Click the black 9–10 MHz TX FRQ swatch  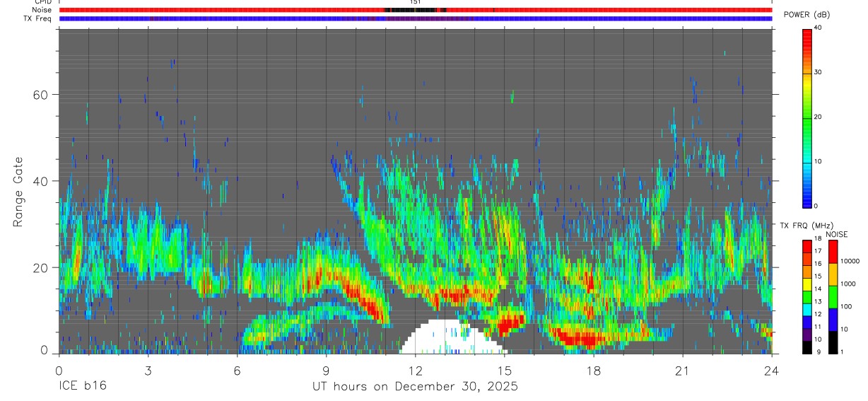tap(807, 347)
